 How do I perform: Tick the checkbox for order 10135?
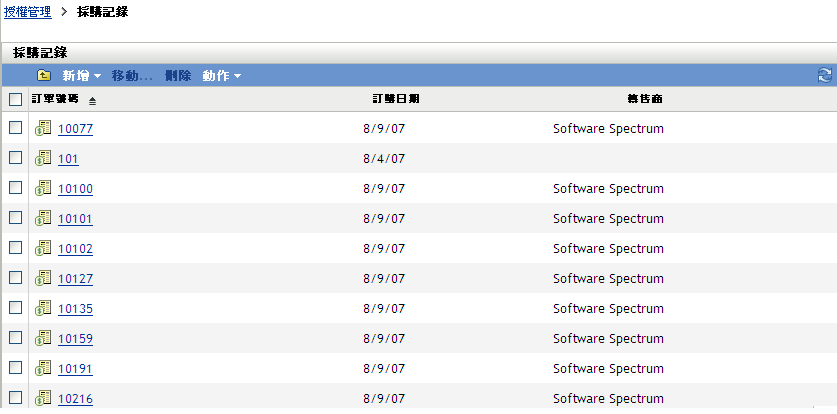(15, 308)
